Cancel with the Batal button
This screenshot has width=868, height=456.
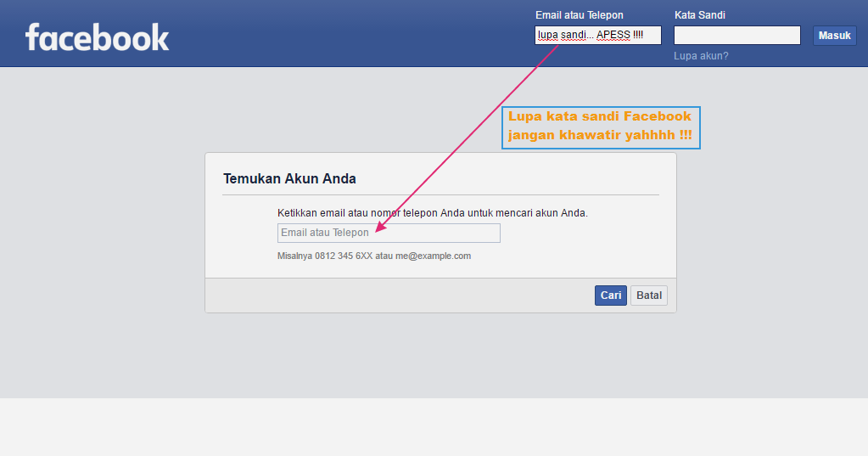649,296
